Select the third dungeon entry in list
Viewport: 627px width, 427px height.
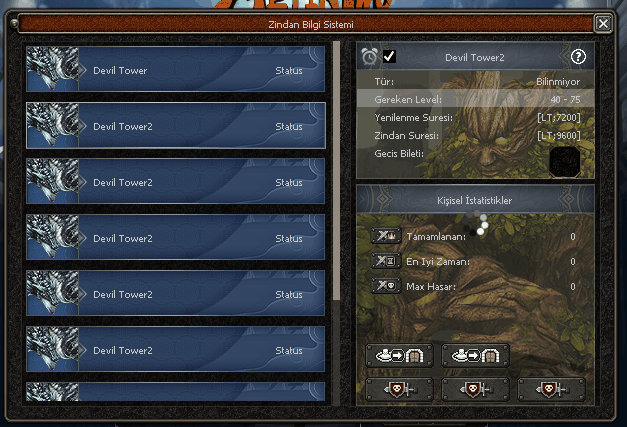pos(176,181)
